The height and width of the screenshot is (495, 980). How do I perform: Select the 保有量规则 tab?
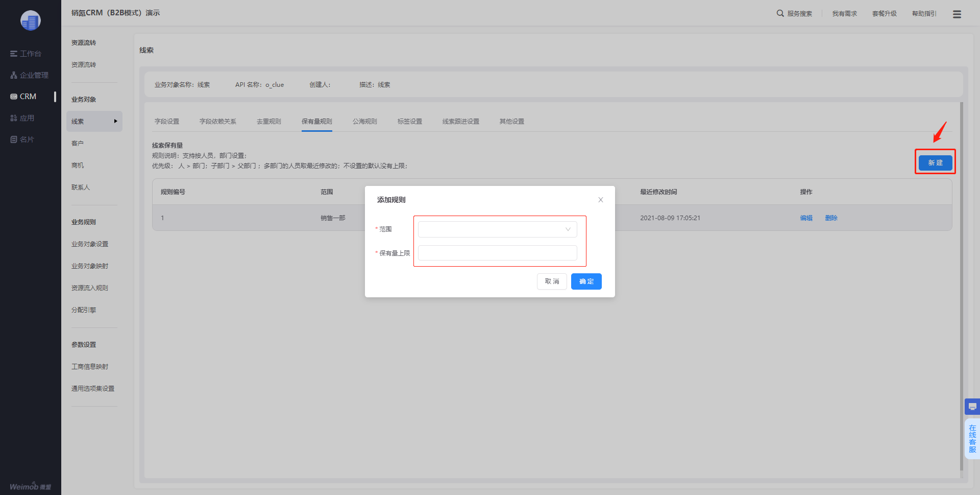[317, 122]
